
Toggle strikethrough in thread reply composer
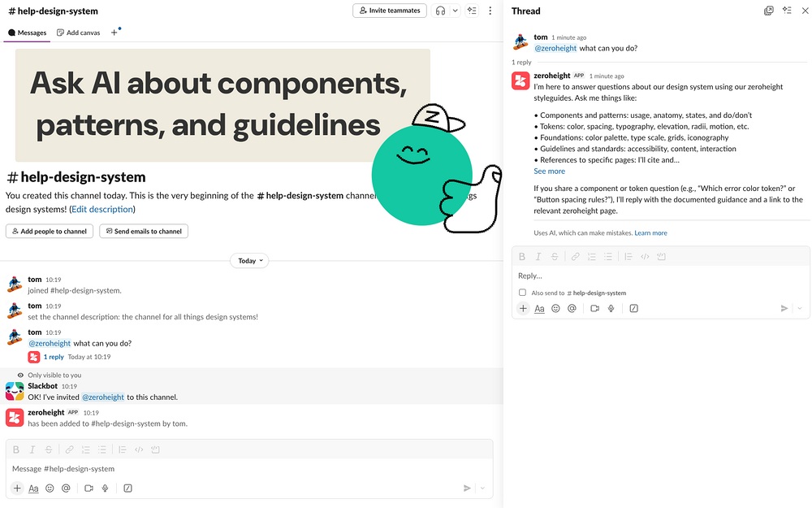click(x=555, y=257)
